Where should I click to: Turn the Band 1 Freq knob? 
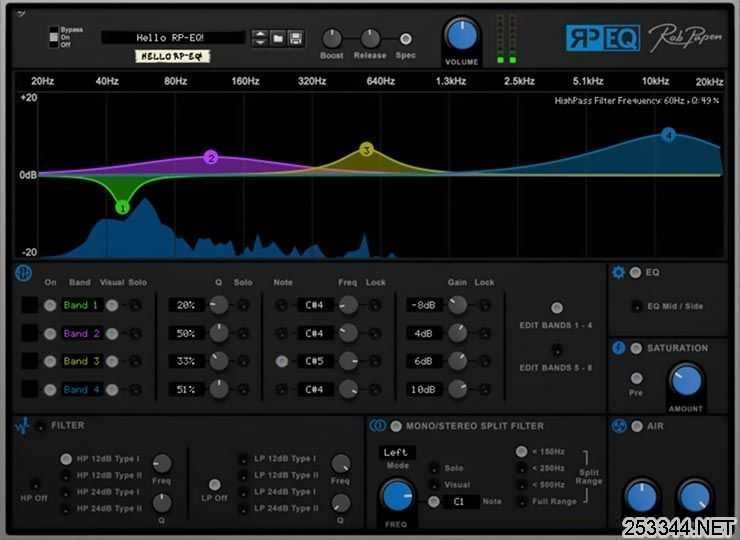[348, 305]
